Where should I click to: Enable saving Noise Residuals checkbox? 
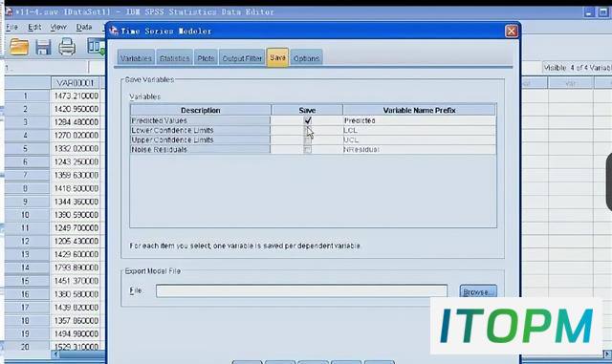click(308, 149)
